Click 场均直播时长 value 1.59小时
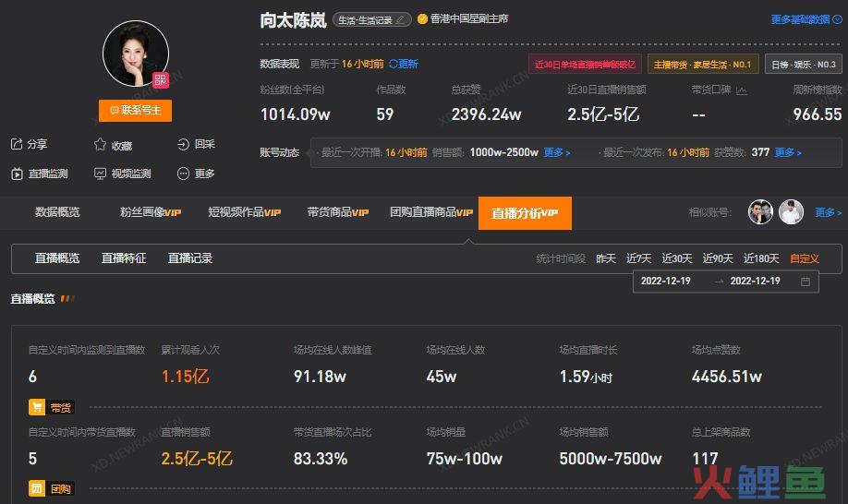 [x=586, y=377]
